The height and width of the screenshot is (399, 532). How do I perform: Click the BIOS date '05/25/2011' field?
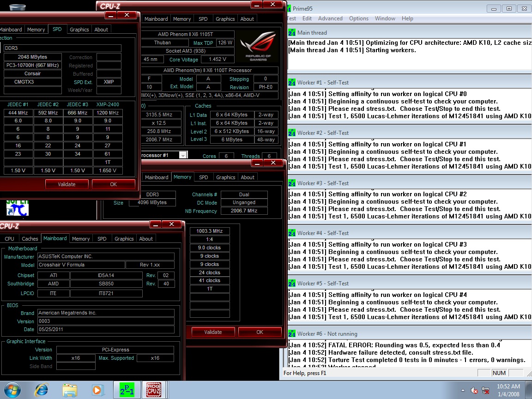(x=106, y=329)
